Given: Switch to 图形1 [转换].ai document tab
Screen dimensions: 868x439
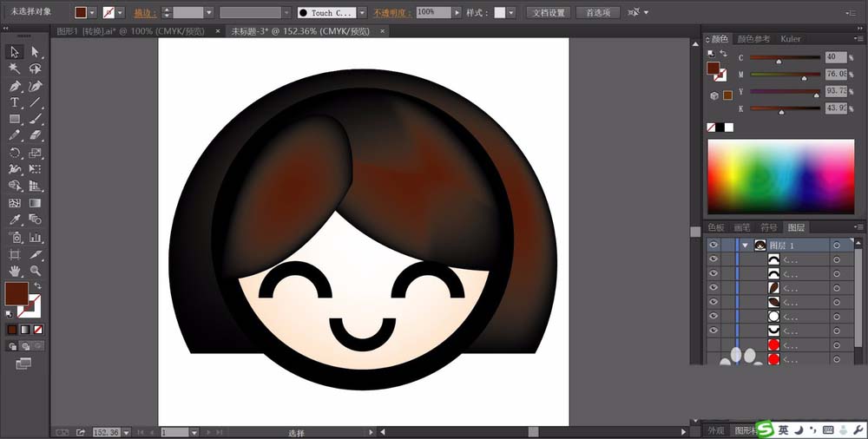Looking at the screenshot, I should pyautogui.click(x=130, y=31).
